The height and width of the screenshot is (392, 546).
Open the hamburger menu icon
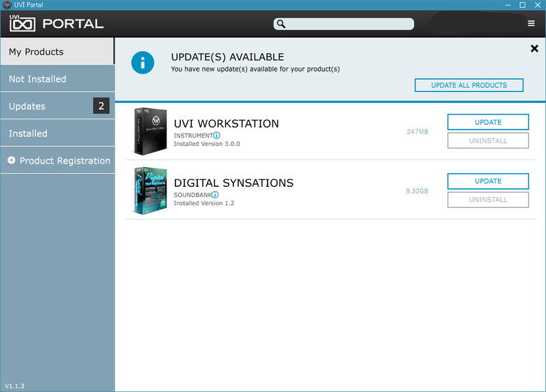pos(531,23)
